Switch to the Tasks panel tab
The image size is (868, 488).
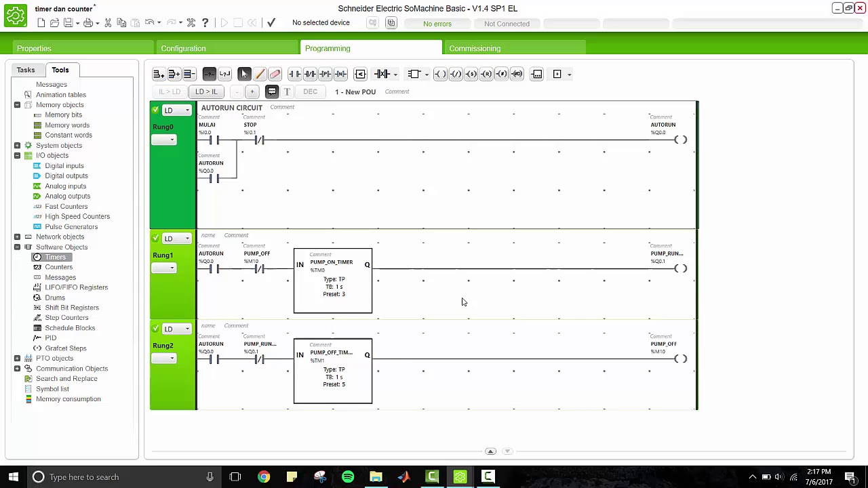26,70
